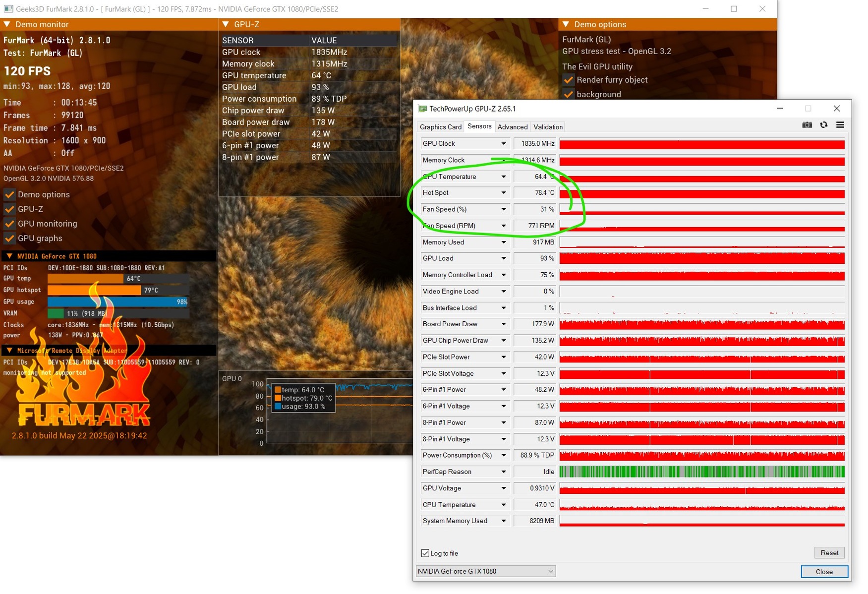Open the Video Engine Load dropdown
Screen dimensions: 868x594
504,292
